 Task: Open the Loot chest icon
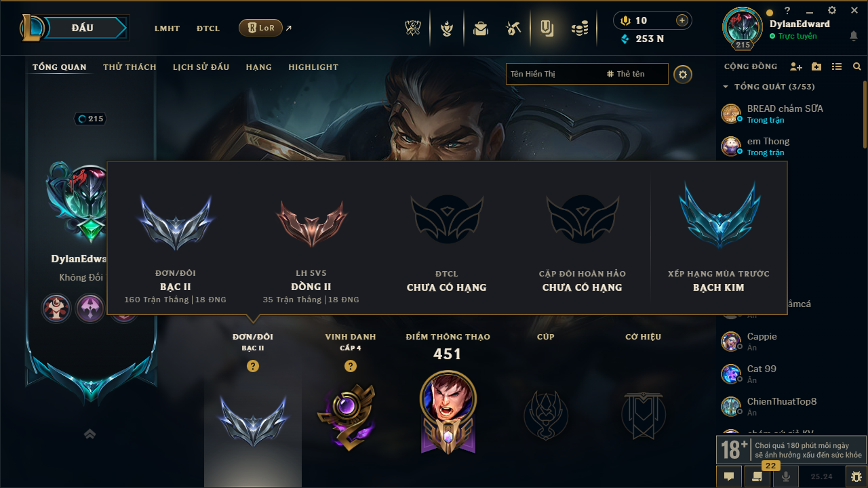tap(481, 28)
